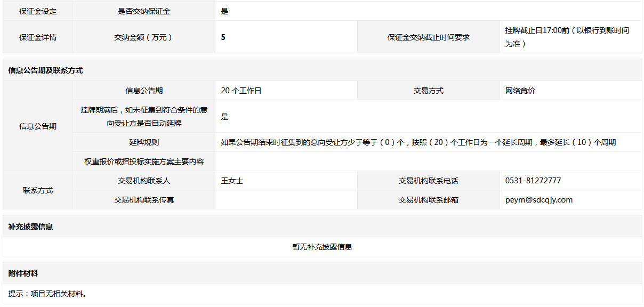The height and width of the screenshot is (307, 644).
Task: Click the 保证金设定 row label
Action: coord(38,11)
